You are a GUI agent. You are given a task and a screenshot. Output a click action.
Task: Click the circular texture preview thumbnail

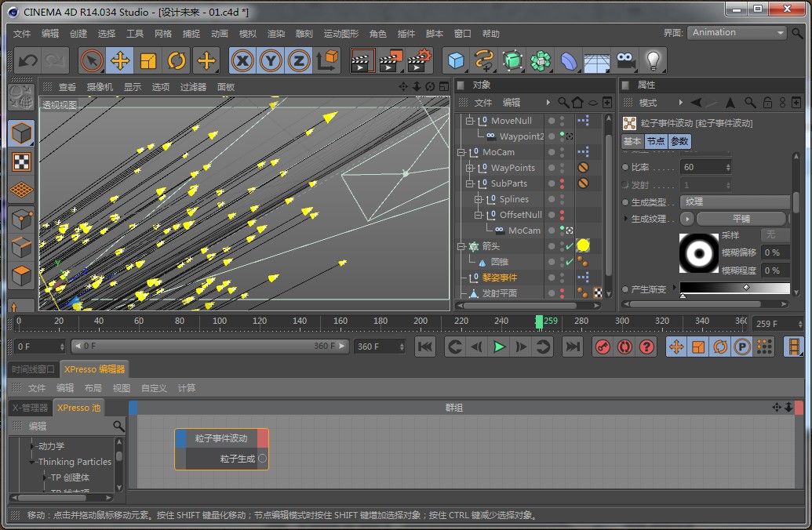tap(698, 253)
